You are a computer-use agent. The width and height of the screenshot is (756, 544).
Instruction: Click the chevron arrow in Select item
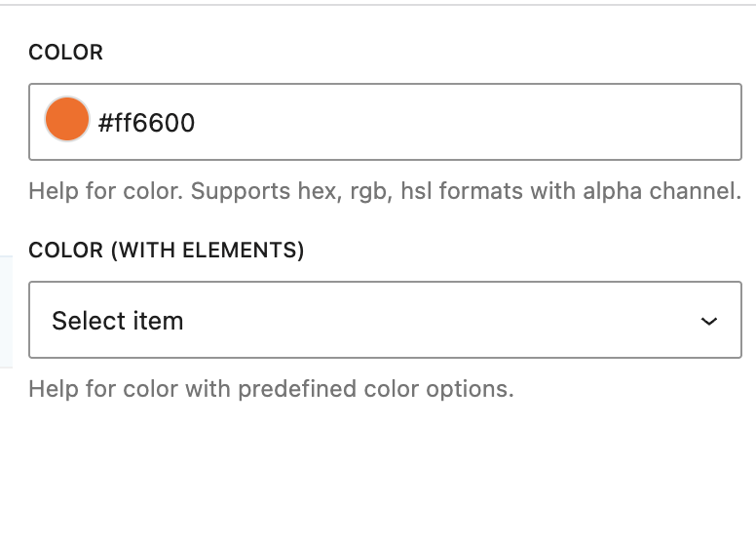[709, 322]
